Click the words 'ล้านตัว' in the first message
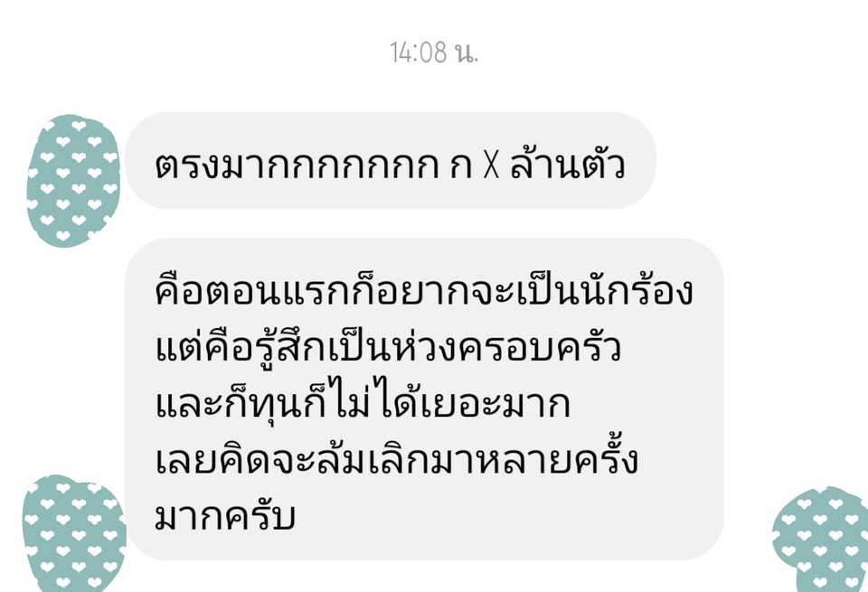 (x=568, y=164)
